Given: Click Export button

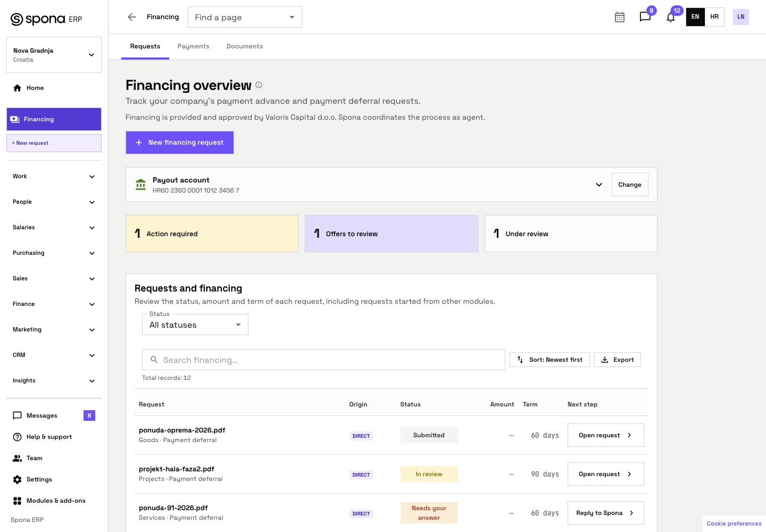Looking at the screenshot, I should 618,360.
